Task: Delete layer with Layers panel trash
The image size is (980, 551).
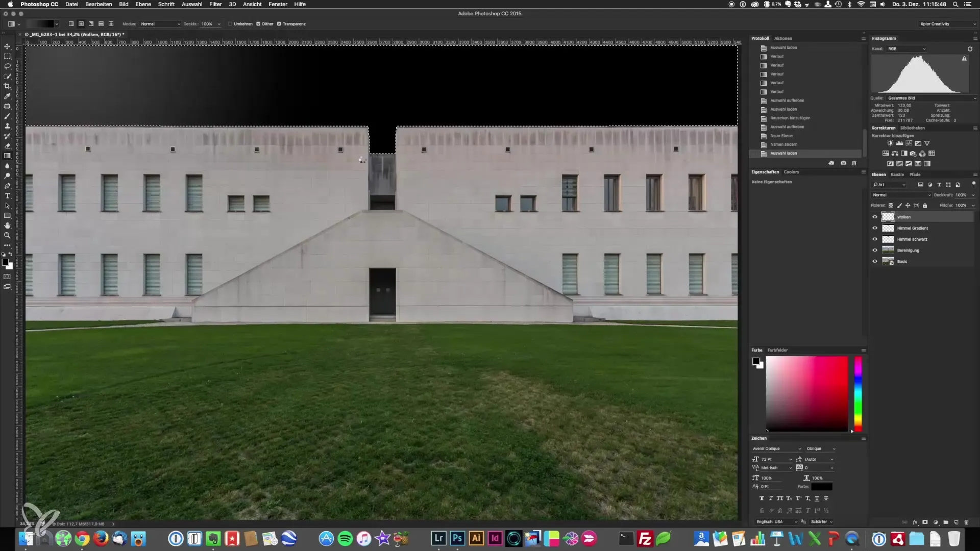Action: 966,522
